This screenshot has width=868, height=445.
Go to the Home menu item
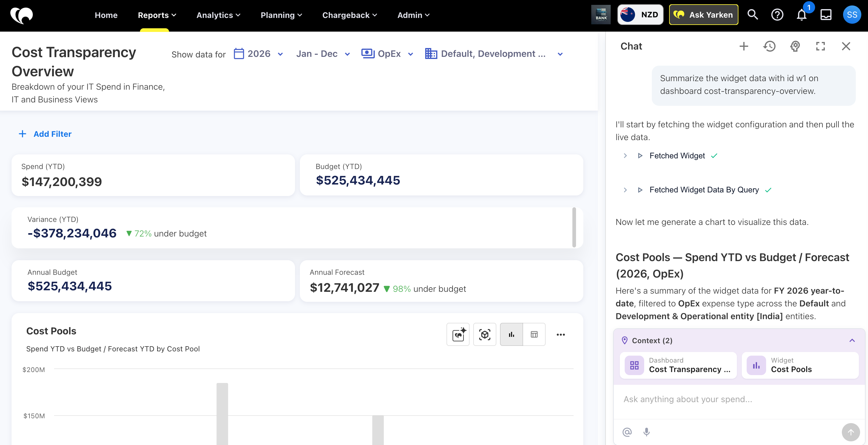106,15
